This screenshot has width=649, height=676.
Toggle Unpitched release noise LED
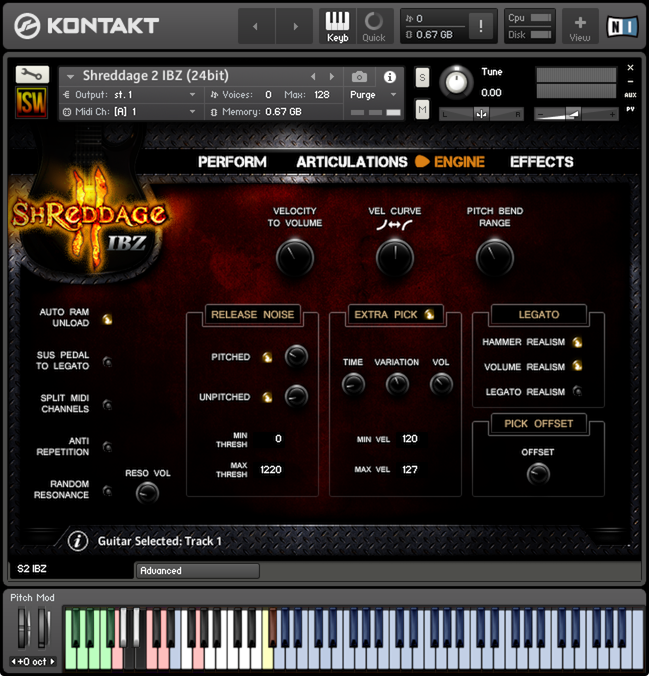point(267,397)
